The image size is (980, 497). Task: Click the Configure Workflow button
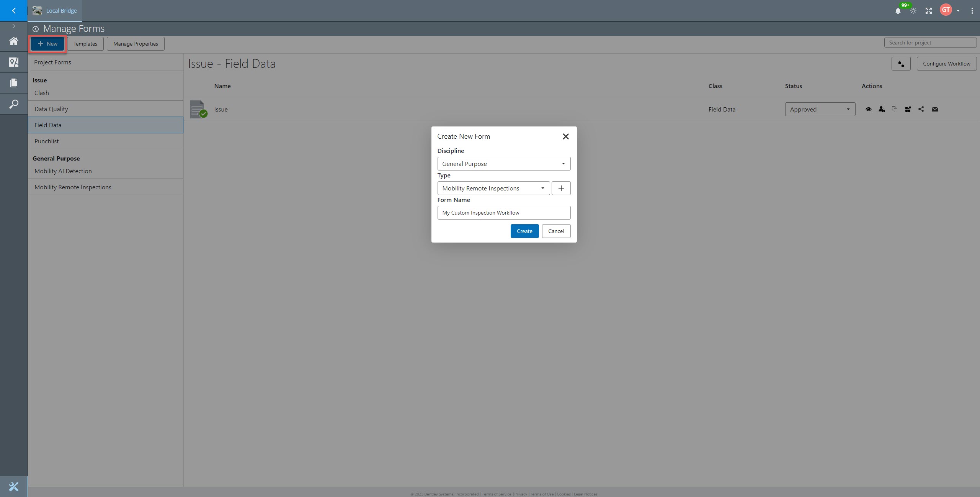(x=946, y=64)
